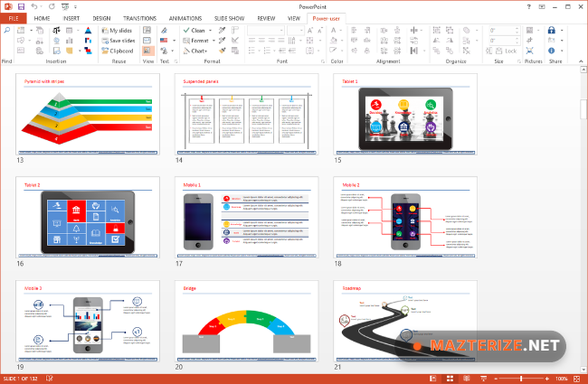Click the font color A icon
This screenshot has width=588, height=384.
pyautogui.click(x=334, y=31)
